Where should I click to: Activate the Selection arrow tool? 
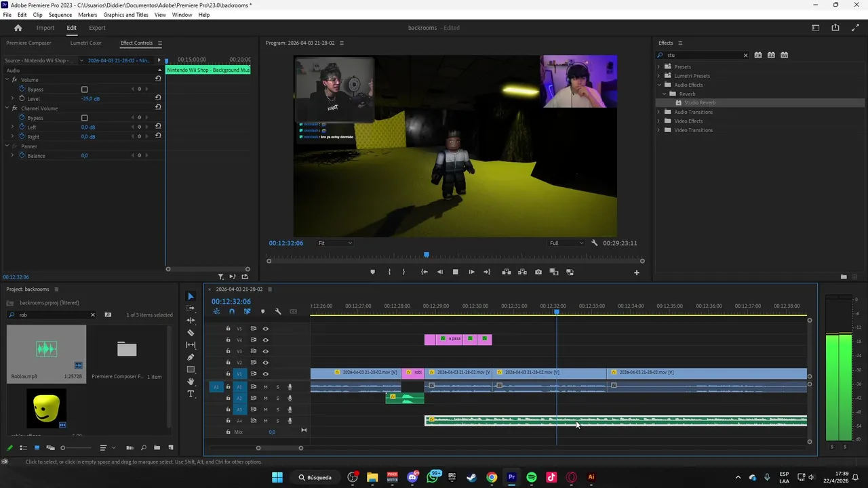(191, 296)
